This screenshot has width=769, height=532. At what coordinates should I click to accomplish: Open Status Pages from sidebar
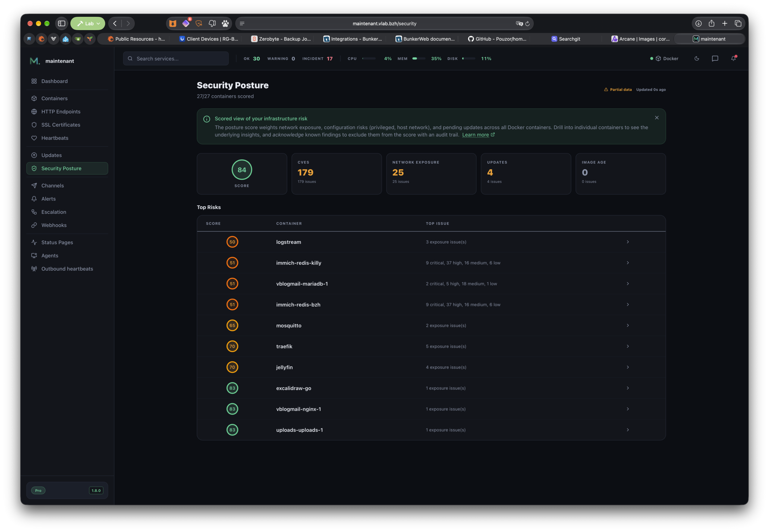67,242
